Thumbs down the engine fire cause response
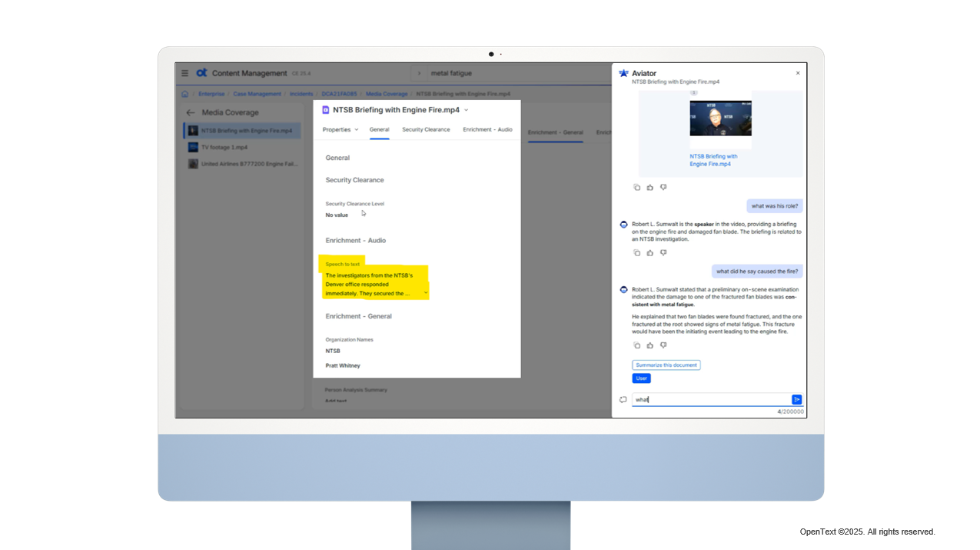 (663, 345)
